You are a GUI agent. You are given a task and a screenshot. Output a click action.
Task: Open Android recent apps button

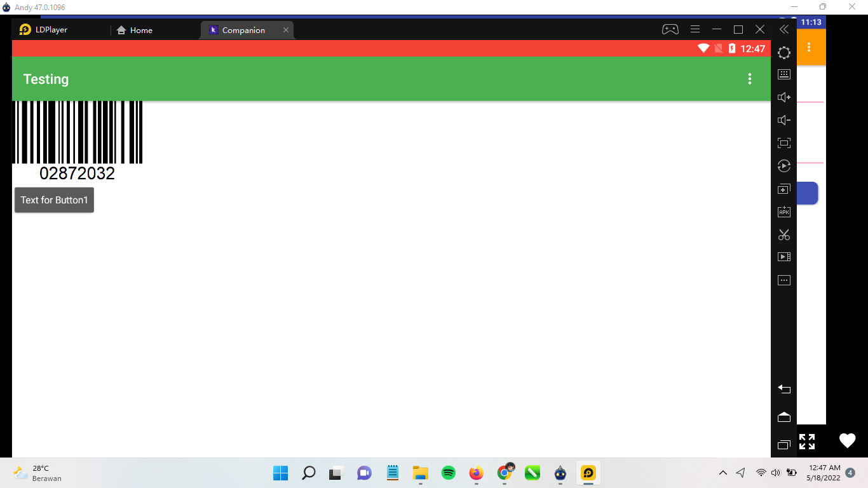point(784,445)
